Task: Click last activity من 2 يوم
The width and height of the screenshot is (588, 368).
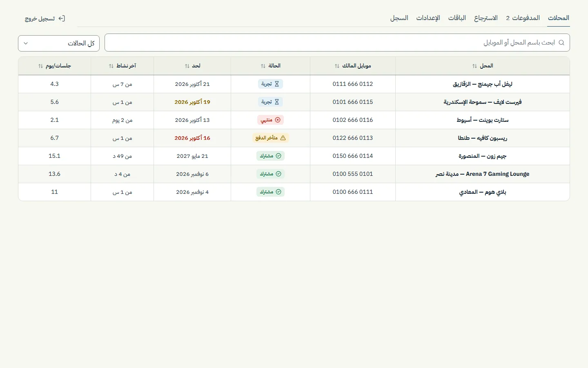Action: click(x=122, y=120)
